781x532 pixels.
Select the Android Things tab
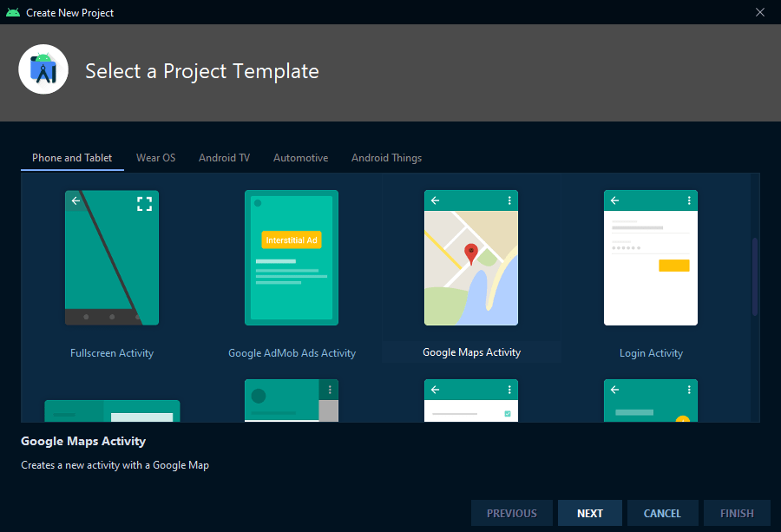pyautogui.click(x=386, y=158)
